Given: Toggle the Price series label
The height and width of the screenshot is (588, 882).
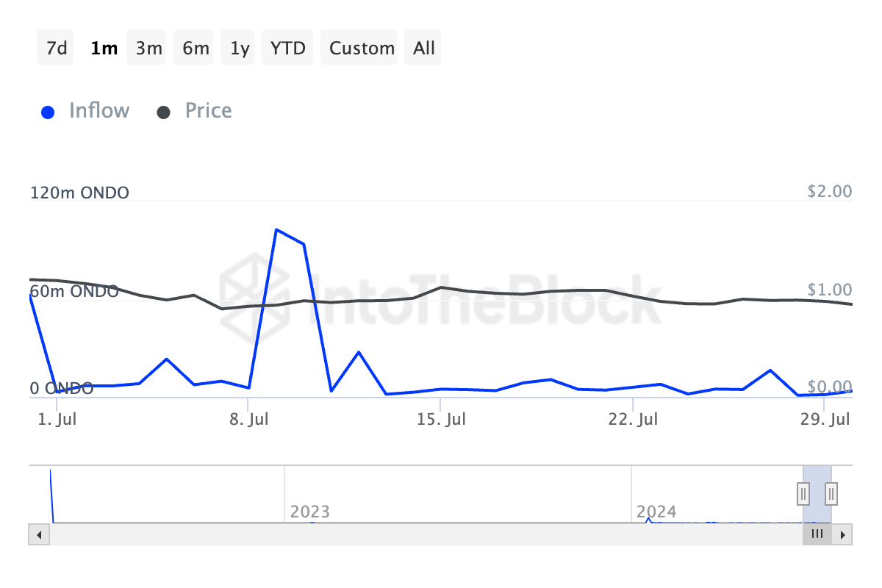Looking at the screenshot, I should point(208,111).
